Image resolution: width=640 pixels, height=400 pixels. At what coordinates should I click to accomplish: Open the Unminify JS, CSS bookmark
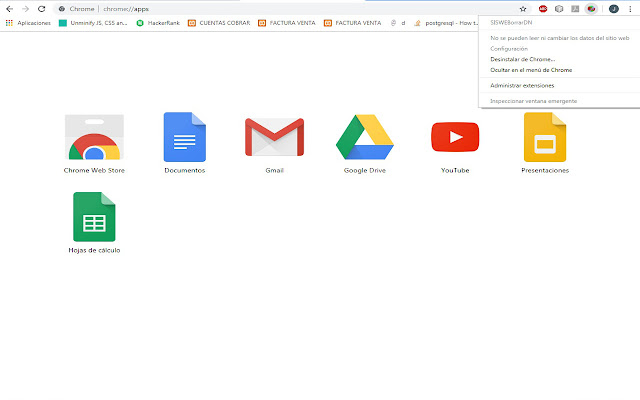(93, 23)
